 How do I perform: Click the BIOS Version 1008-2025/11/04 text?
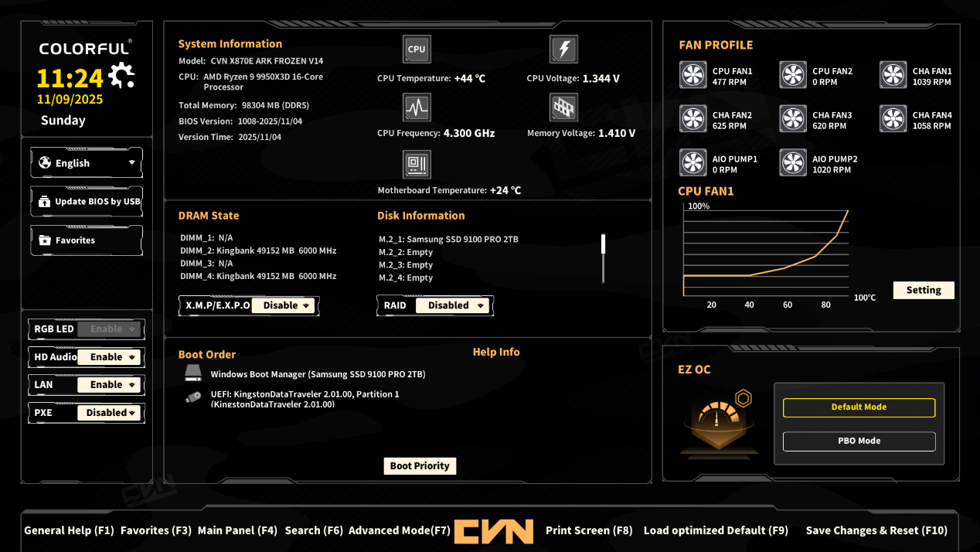[240, 121]
